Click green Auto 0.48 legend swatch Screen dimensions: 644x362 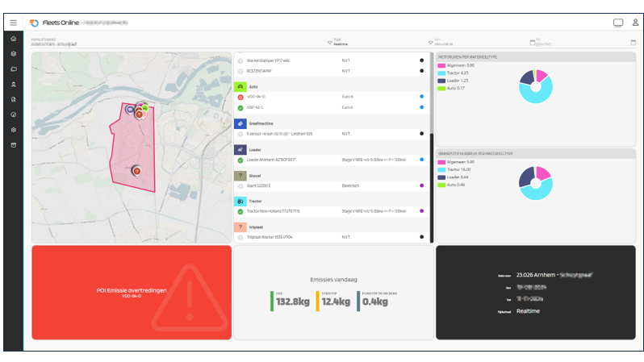click(x=441, y=185)
